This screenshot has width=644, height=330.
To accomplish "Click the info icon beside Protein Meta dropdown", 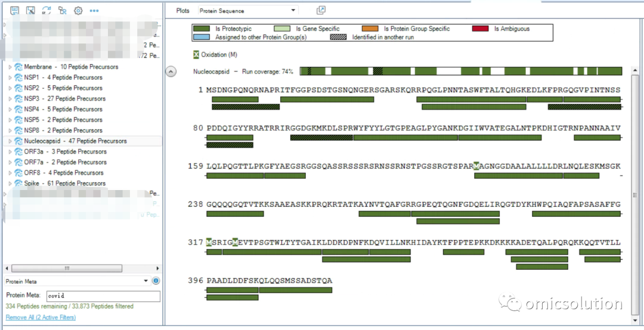I will (156, 281).
